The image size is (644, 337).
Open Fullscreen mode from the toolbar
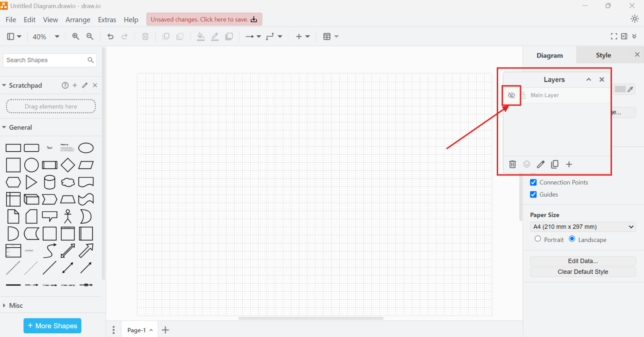click(x=614, y=36)
